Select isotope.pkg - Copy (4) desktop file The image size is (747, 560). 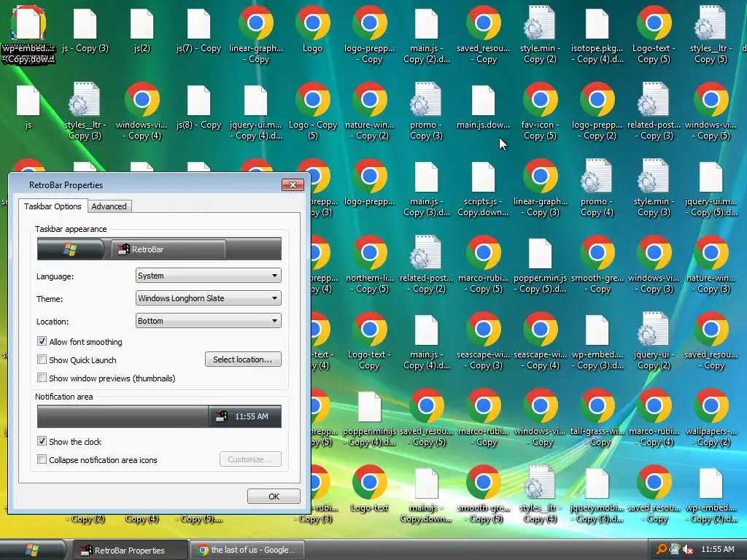[x=597, y=34]
